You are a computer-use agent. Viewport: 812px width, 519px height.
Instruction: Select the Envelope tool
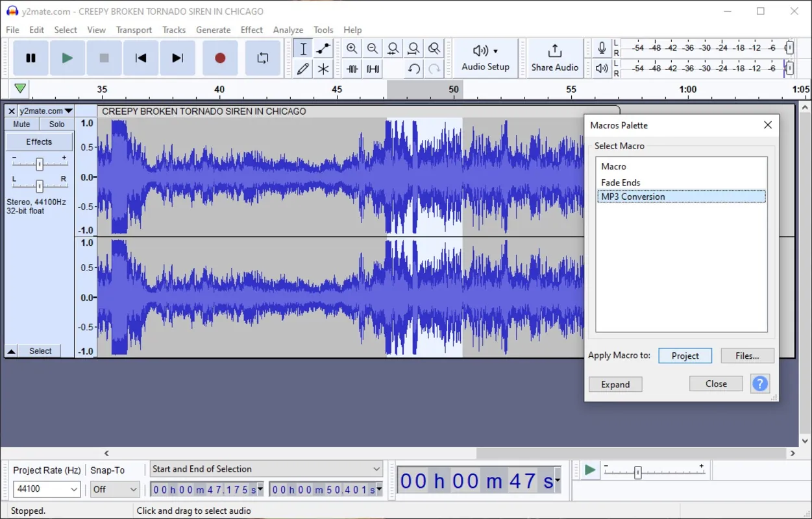pos(323,49)
